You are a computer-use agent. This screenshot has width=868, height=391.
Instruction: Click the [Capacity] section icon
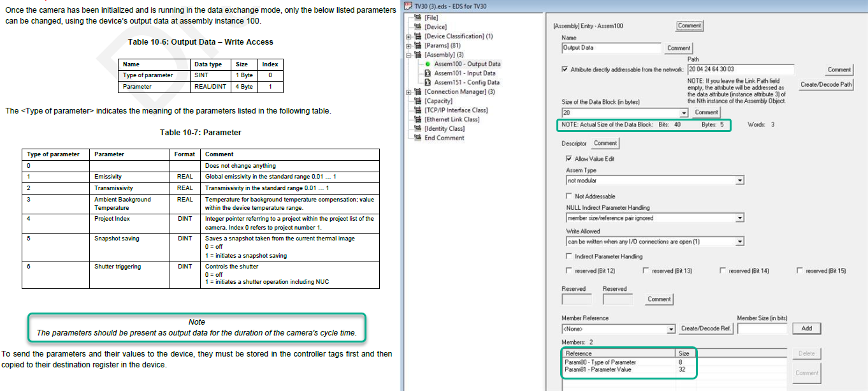(418, 101)
